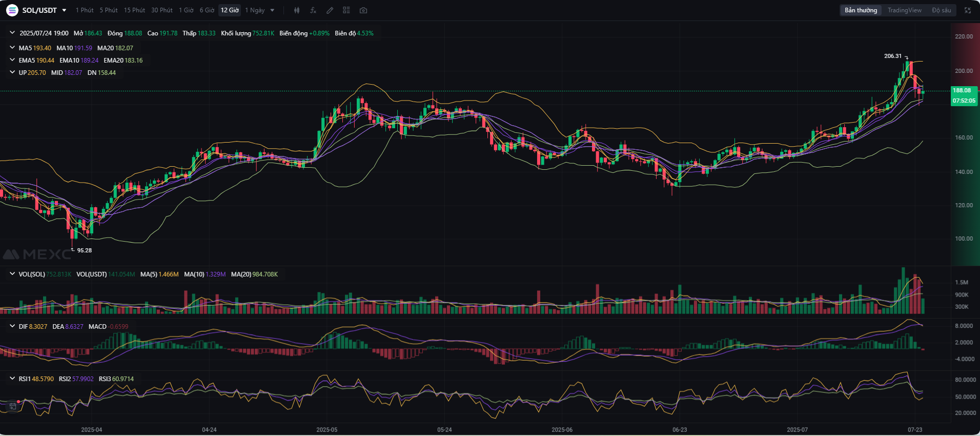Click the VOL(USDT) 141.054M label
980x436 pixels.
click(106, 274)
